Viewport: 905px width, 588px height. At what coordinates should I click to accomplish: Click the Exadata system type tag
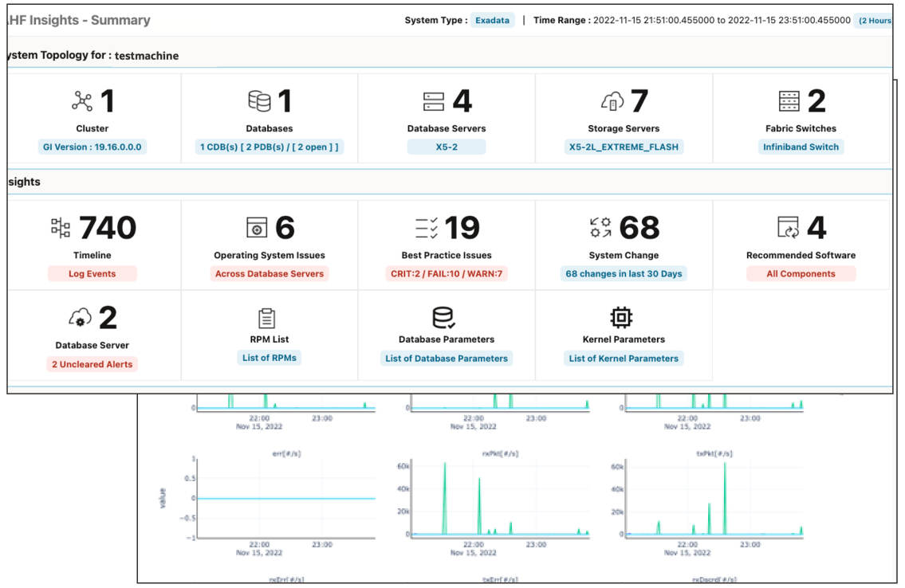point(492,20)
